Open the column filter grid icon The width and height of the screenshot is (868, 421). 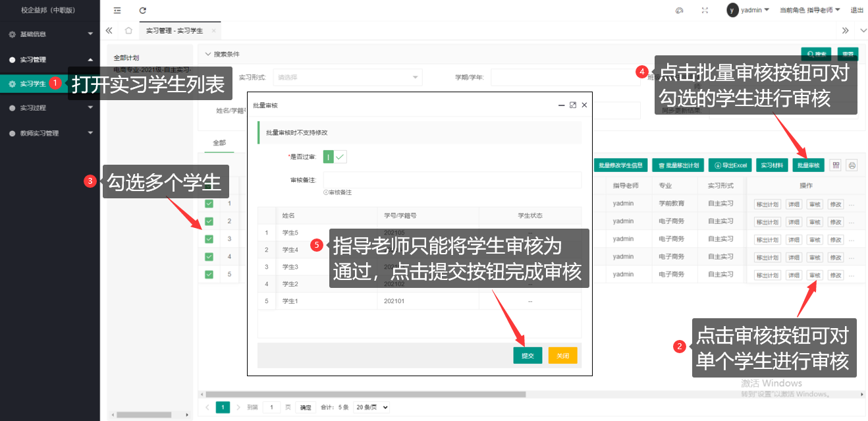point(836,165)
